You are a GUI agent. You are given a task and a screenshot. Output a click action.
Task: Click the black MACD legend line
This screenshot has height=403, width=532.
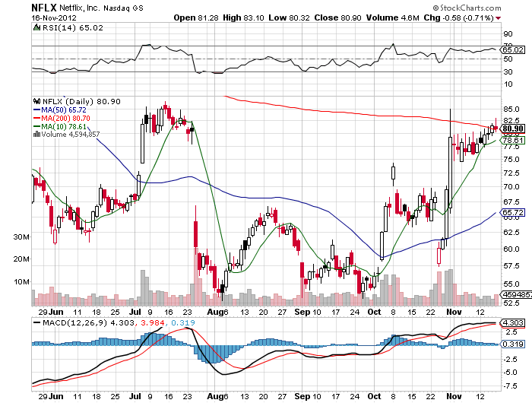[x=37, y=322]
